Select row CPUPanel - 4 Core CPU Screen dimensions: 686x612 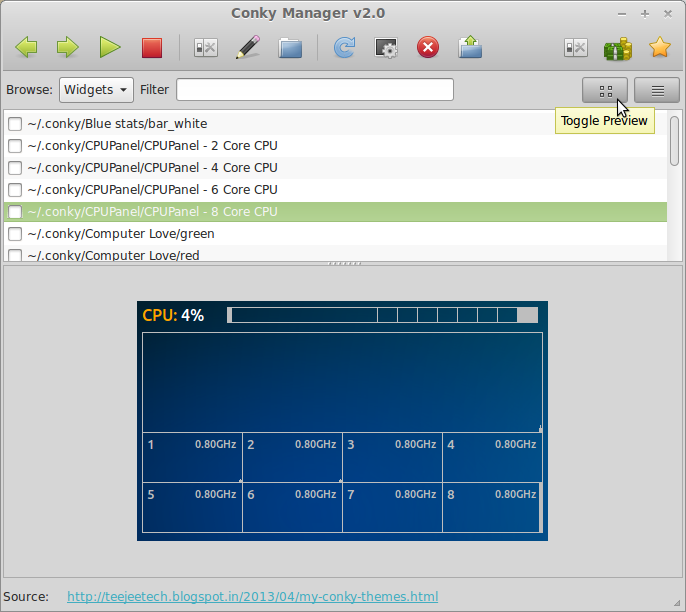[335, 168]
